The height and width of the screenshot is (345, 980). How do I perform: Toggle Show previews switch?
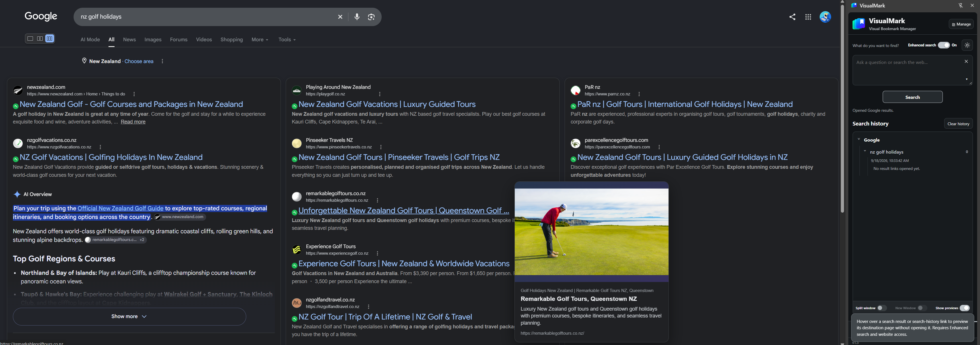pos(964,308)
